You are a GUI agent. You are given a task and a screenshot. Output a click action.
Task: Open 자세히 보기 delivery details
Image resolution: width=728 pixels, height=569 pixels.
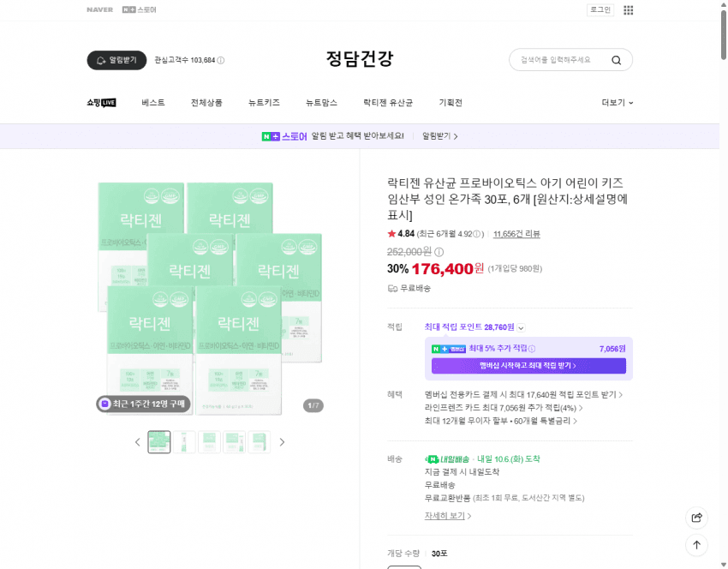[448, 516]
